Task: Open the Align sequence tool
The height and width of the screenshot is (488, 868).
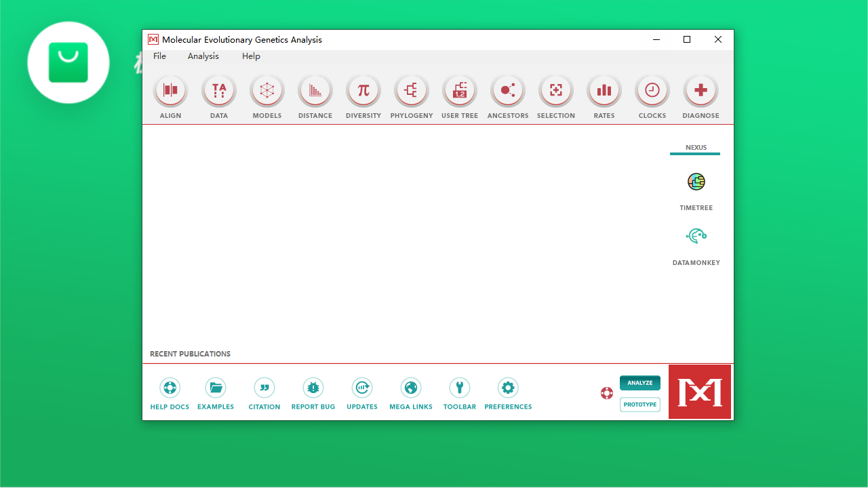Action: [170, 91]
